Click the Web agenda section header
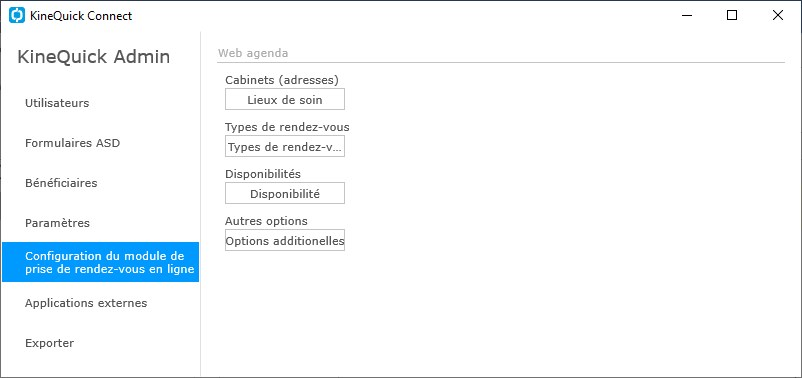The image size is (802, 378). [x=253, y=53]
